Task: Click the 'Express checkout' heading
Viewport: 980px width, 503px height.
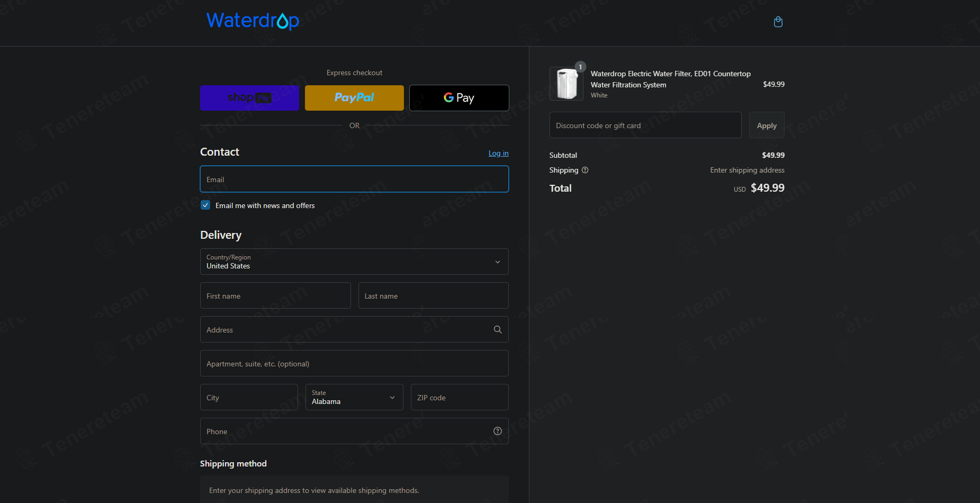Action: click(354, 73)
